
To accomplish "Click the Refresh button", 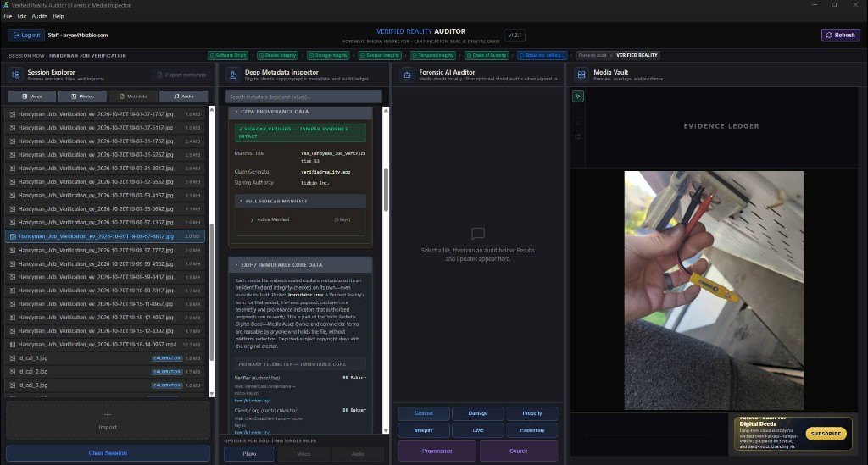I will click(x=840, y=35).
